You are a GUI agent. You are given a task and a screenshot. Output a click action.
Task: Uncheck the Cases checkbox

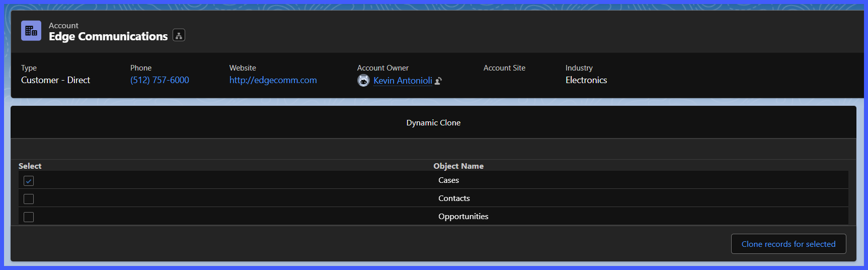(29, 181)
